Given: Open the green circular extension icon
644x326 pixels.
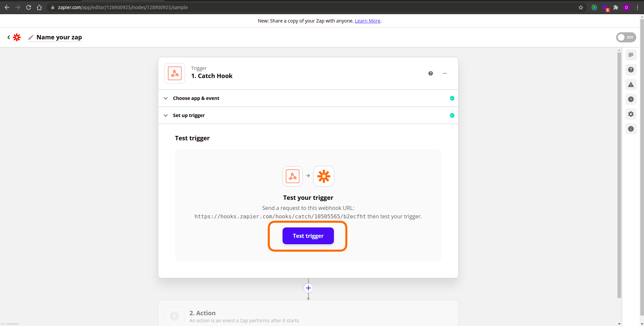Looking at the screenshot, I should click(594, 7).
